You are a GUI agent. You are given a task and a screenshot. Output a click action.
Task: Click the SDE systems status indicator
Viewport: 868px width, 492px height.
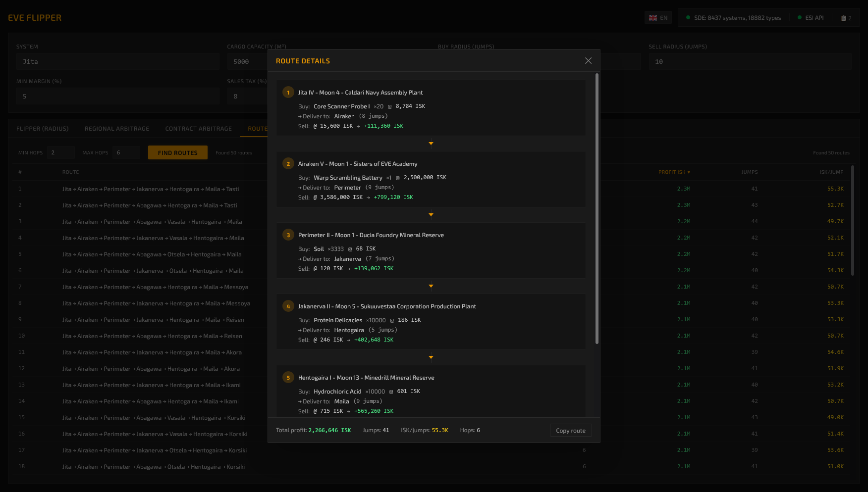click(x=733, y=18)
